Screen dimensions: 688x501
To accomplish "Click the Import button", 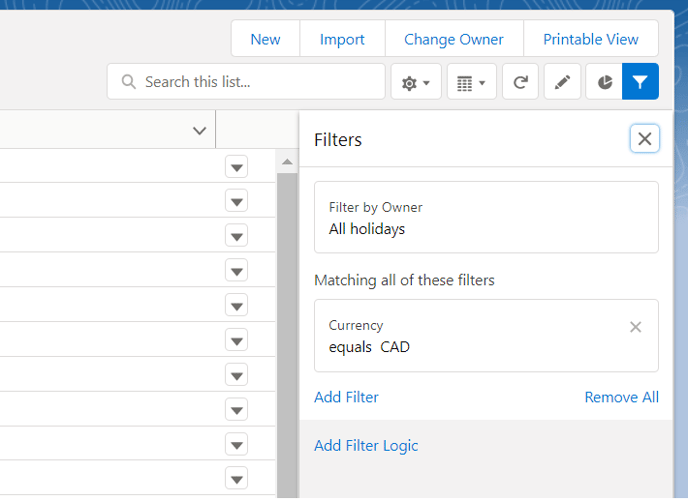I will (342, 39).
